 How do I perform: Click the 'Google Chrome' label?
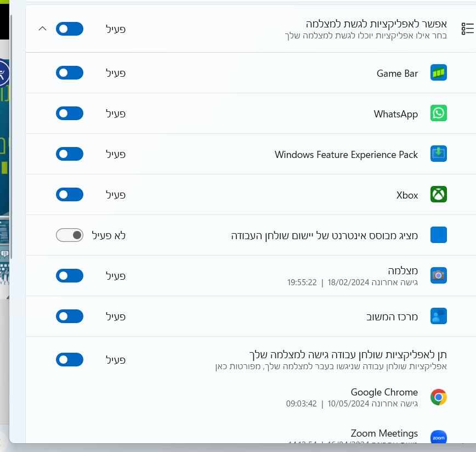(x=384, y=392)
